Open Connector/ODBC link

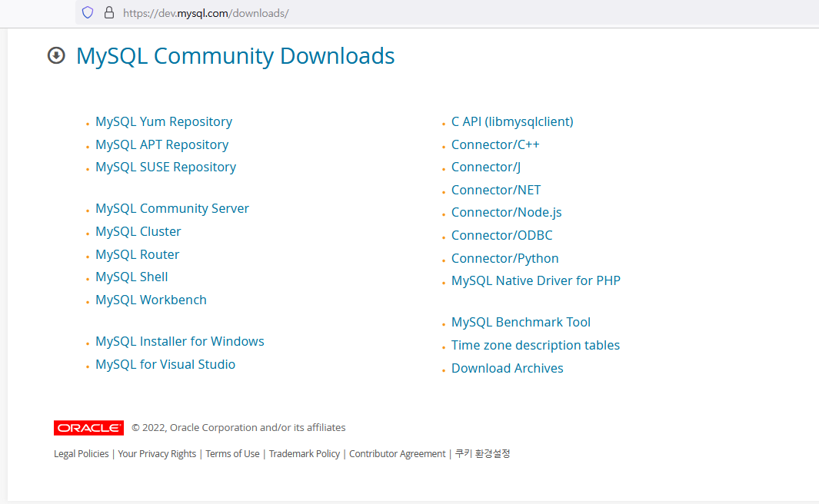501,235
